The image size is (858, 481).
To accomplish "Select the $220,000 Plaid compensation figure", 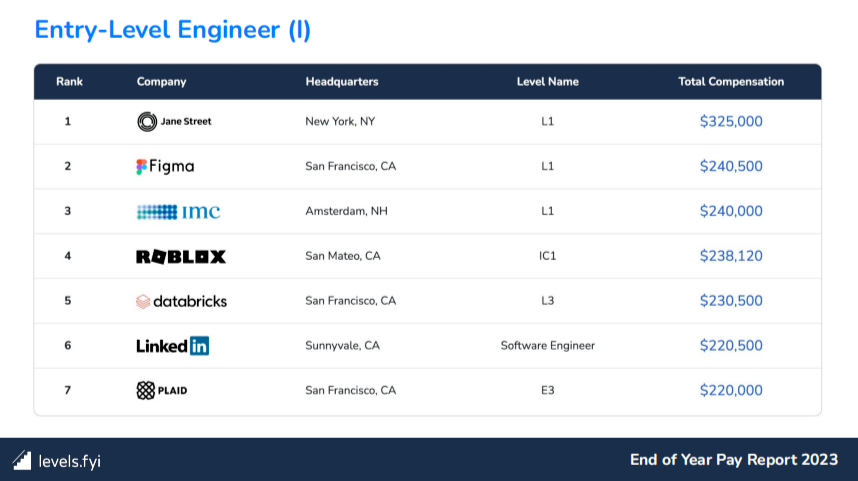I will (x=731, y=390).
